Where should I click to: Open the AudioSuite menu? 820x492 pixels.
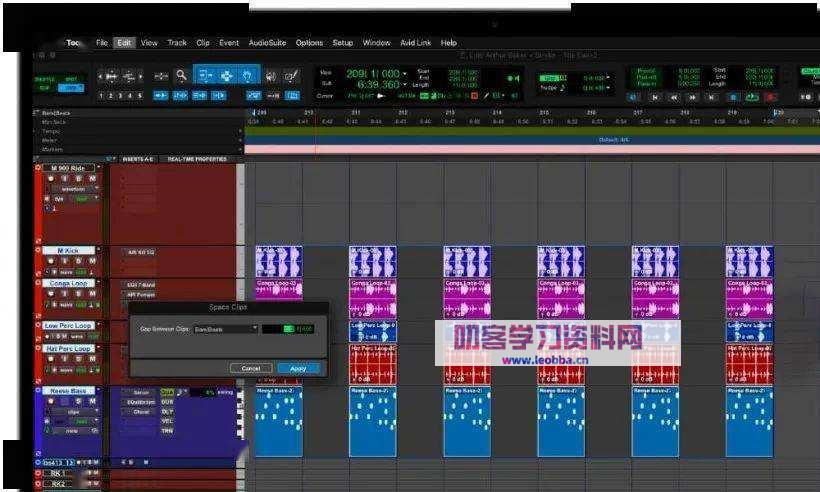(267, 43)
